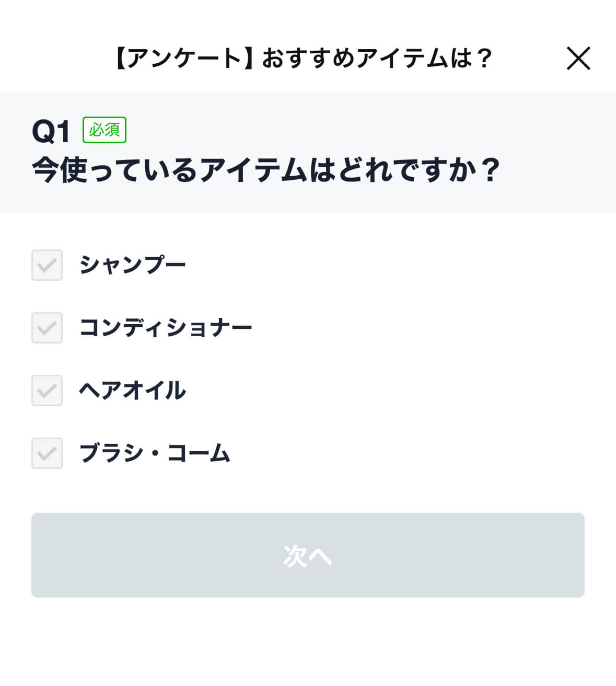Check the シャンプー checkbox

(x=47, y=265)
